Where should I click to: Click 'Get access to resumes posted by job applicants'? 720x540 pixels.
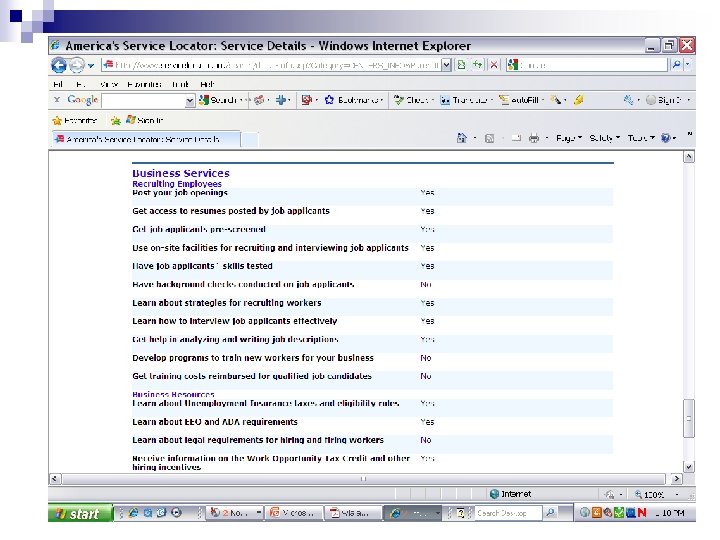pyautogui.click(x=231, y=211)
